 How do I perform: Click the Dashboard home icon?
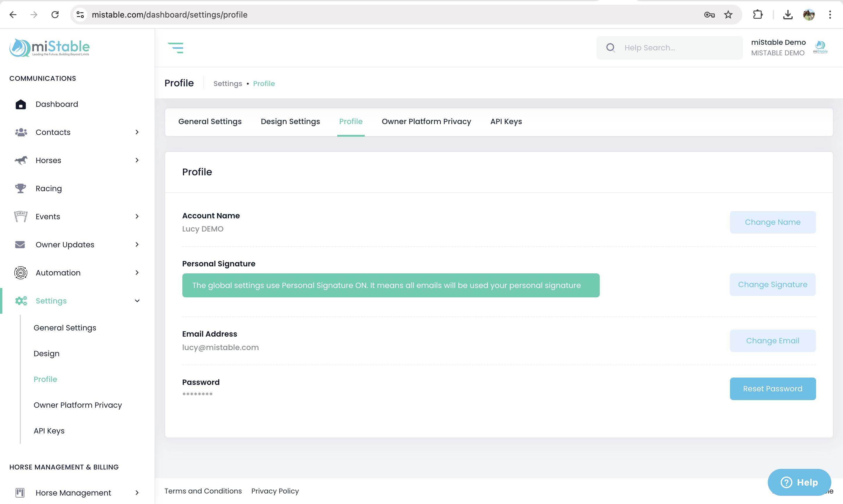20,104
